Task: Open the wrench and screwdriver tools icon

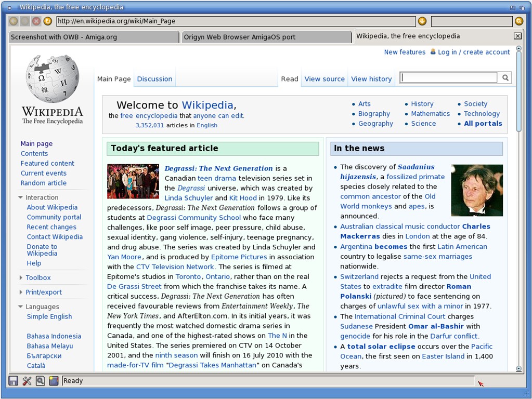Action: (27, 381)
